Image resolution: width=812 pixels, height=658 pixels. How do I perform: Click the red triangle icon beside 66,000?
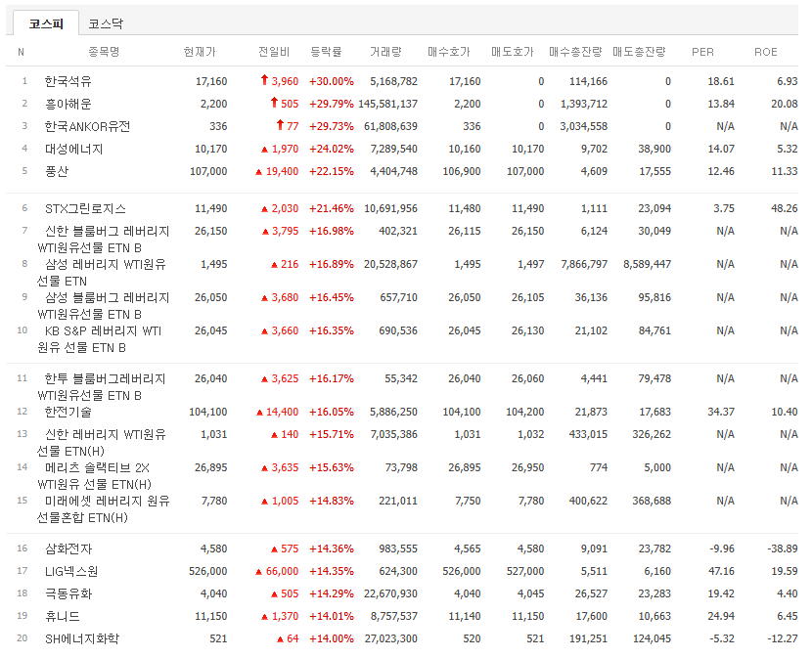(x=258, y=572)
